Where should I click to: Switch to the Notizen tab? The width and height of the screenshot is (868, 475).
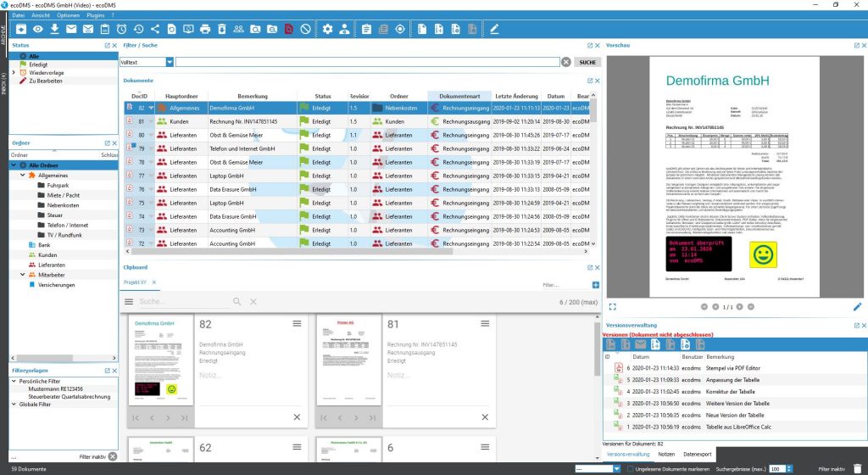[666, 455]
